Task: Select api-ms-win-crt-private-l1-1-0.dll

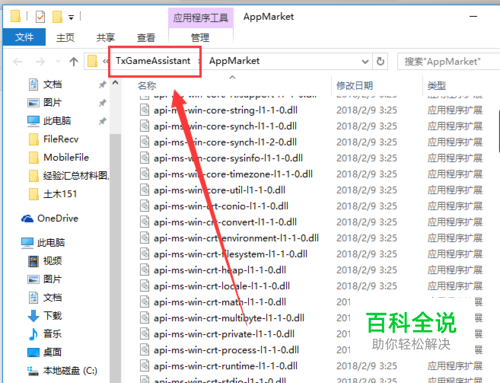Action: (x=224, y=334)
